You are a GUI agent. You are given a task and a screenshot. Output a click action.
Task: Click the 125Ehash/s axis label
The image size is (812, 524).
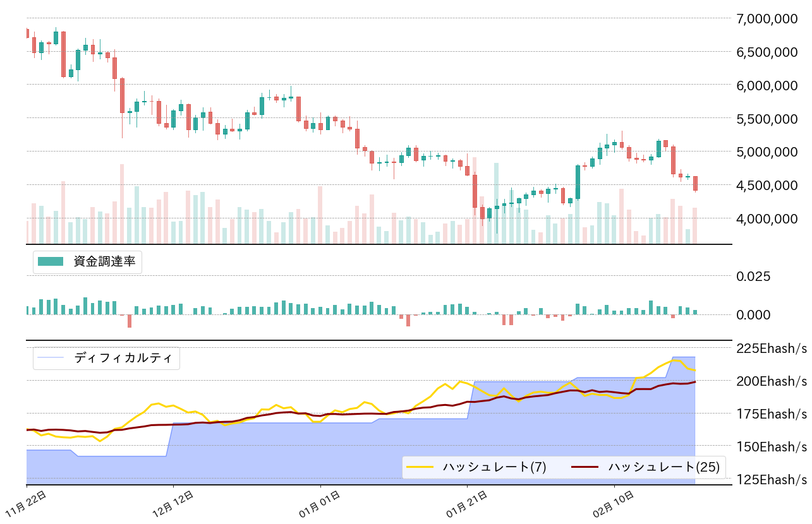[772, 480]
